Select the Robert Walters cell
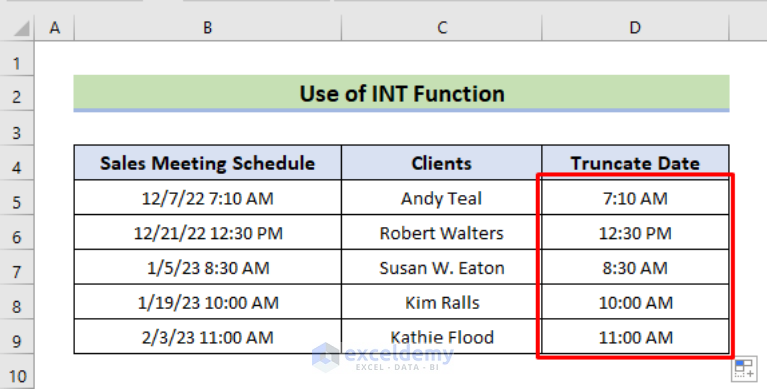767x389 pixels. tap(442, 232)
